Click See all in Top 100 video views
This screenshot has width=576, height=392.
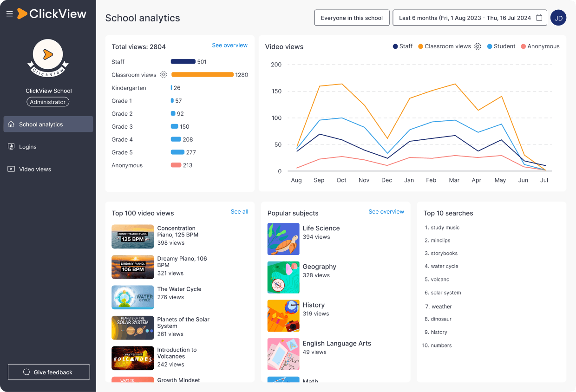[239, 211]
